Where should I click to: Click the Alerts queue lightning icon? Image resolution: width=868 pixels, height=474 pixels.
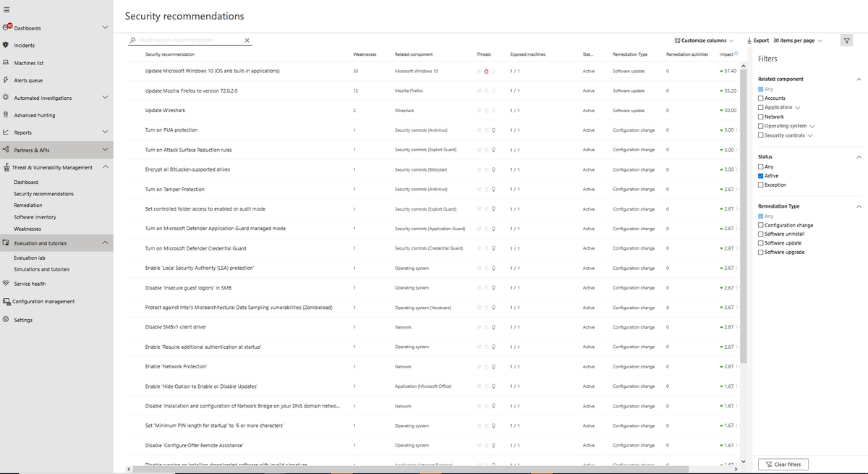point(6,80)
